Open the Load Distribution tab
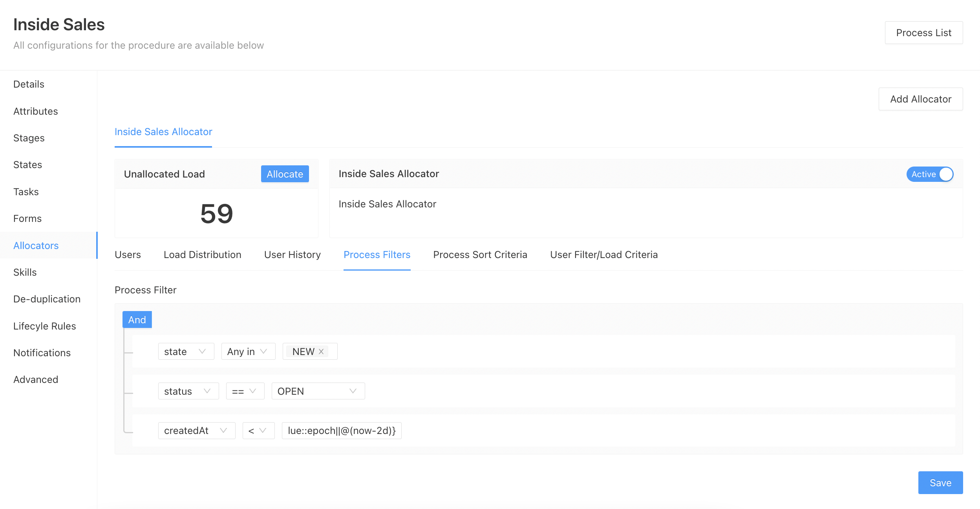Image resolution: width=980 pixels, height=509 pixels. coord(202,255)
